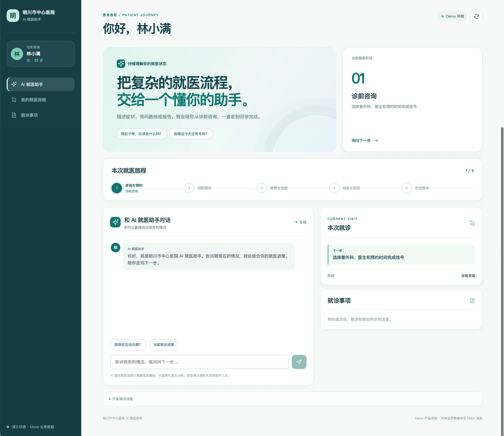Image resolution: width=504 pixels, height=436 pixels.
Task: Select step 3 circle 缴费与检查
Action: (262, 188)
